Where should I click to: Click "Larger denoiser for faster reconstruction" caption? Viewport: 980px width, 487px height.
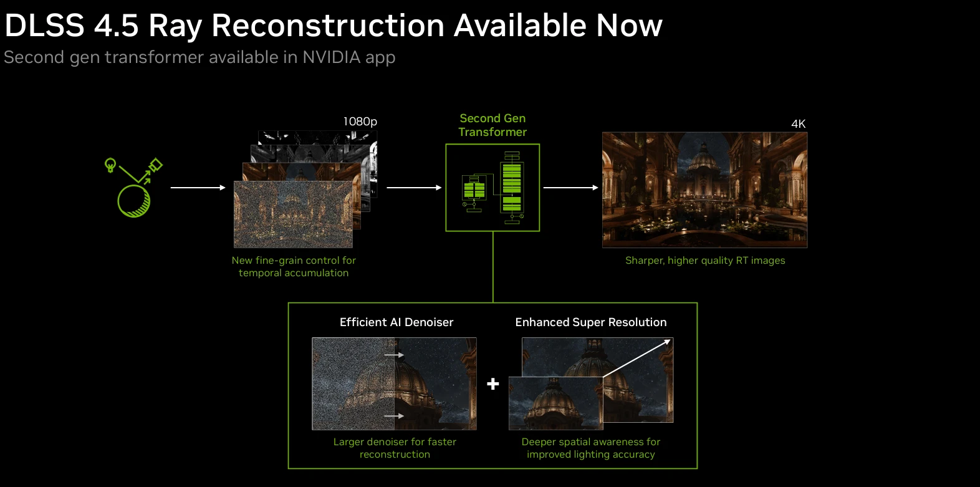(x=395, y=448)
